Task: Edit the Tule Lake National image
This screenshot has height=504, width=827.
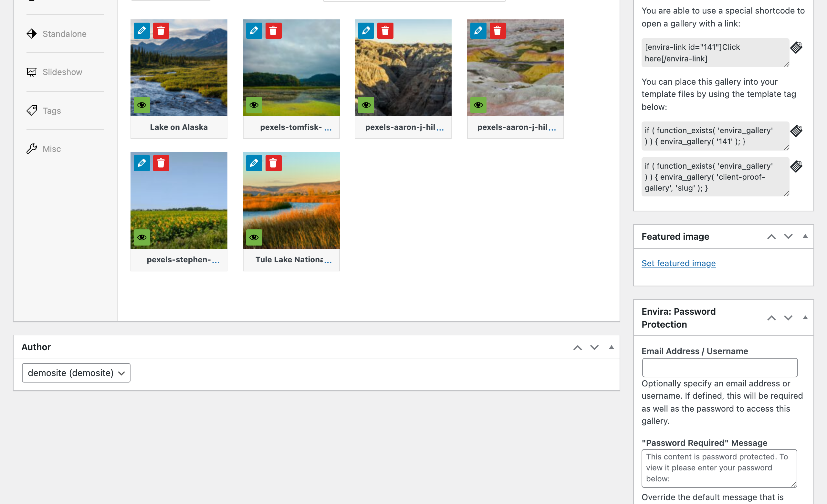Action: 254,163
